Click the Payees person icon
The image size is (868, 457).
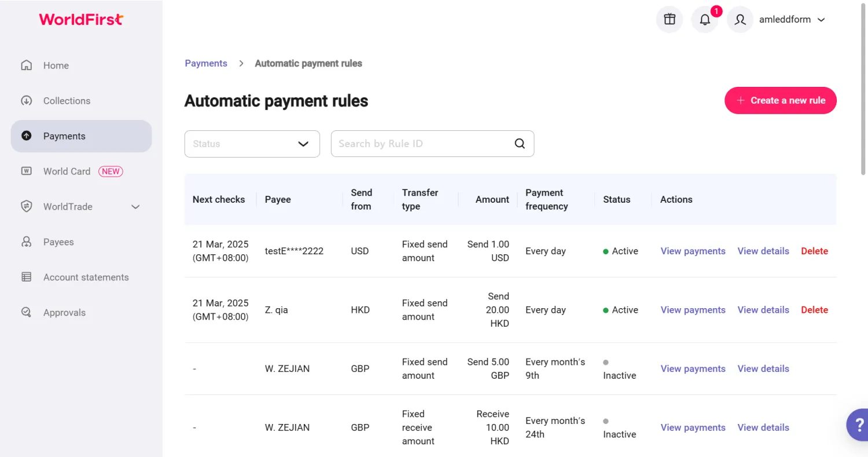26,242
